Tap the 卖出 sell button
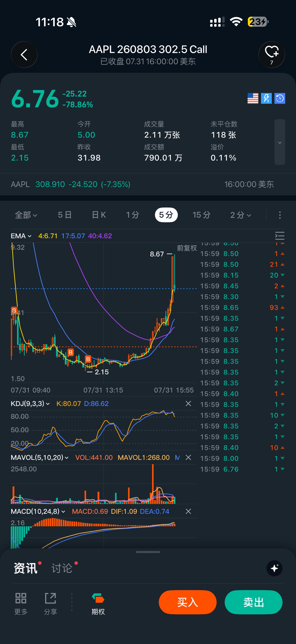This screenshot has width=296, height=644. (x=254, y=602)
